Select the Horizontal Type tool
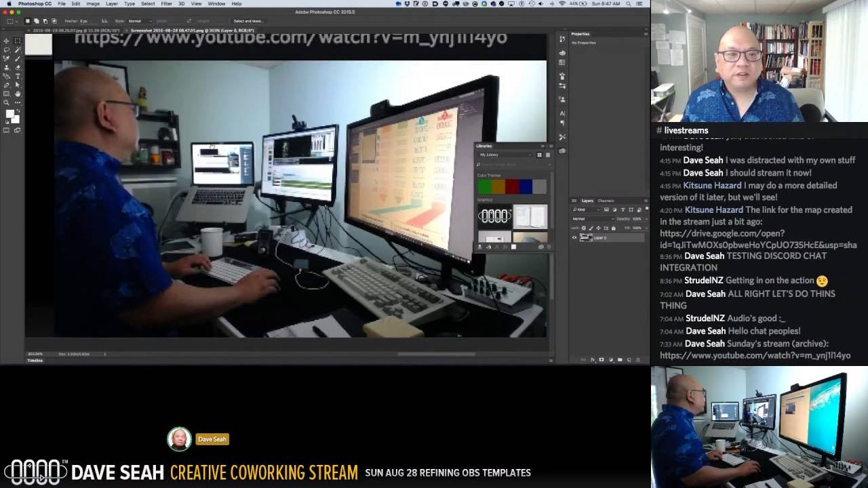The width and height of the screenshot is (868, 488). [18, 76]
